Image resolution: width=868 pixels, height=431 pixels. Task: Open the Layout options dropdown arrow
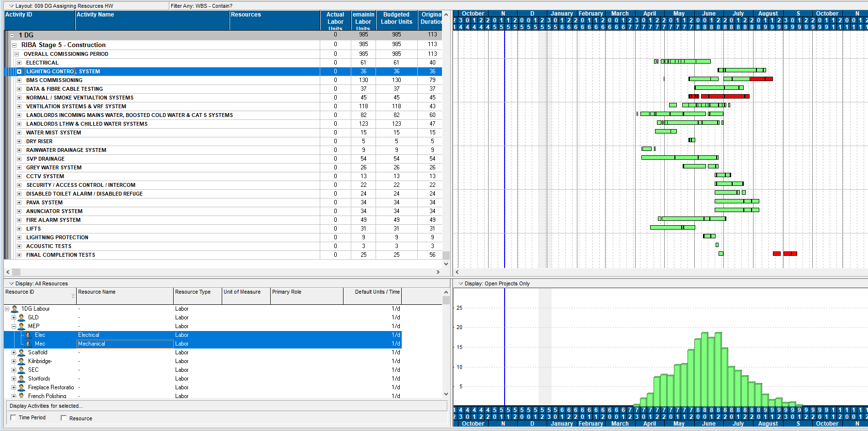pyautogui.click(x=12, y=6)
